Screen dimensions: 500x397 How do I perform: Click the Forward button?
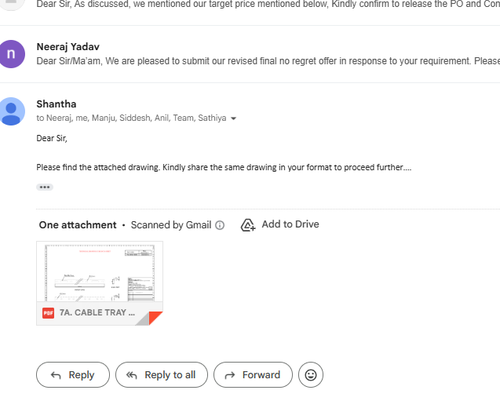point(253,375)
